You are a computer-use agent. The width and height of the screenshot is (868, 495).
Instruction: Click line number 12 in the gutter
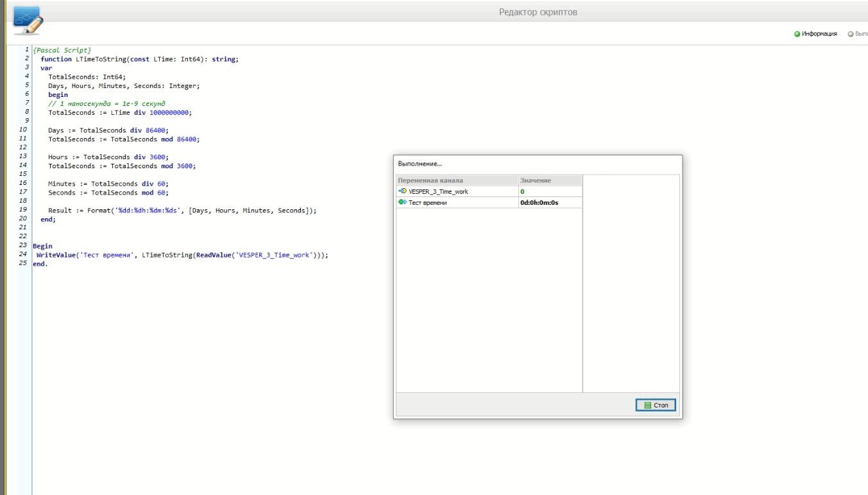pos(23,148)
